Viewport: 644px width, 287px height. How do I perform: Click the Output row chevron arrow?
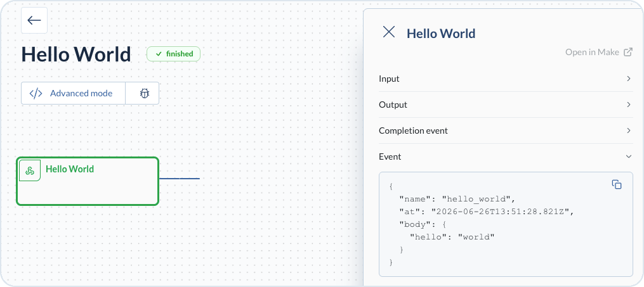628,105
